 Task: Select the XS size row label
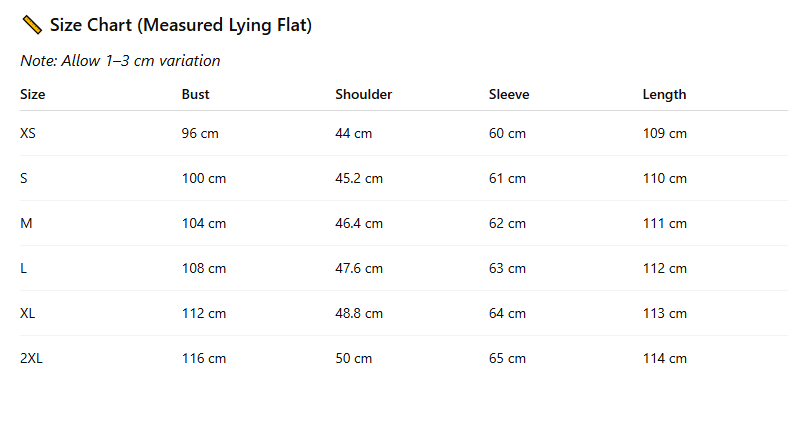tap(28, 133)
